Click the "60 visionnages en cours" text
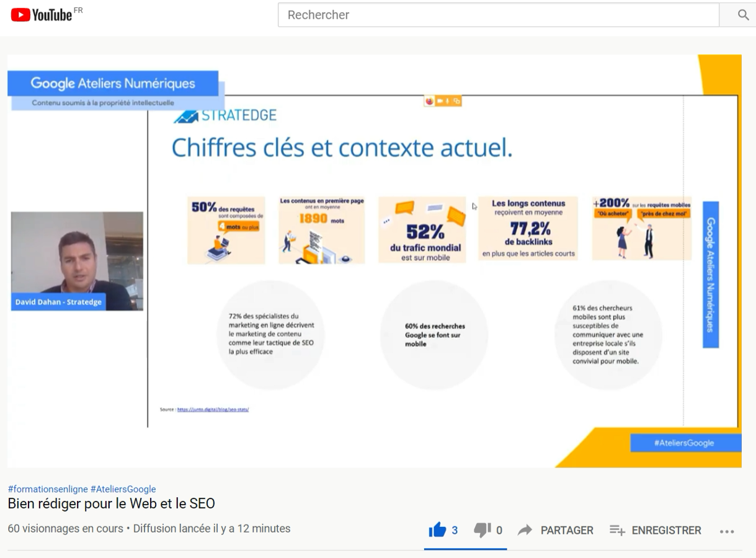This screenshot has height=558, width=756. pos(65,529)
